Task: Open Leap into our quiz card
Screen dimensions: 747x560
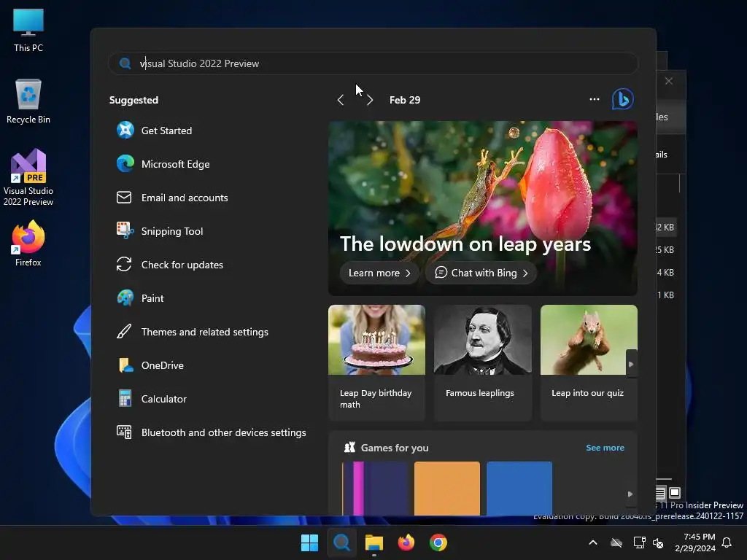Action: tap(589, 363)
